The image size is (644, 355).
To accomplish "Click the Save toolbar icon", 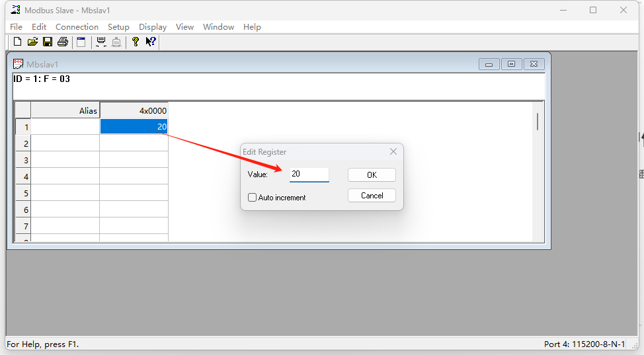I will (48, 42).
